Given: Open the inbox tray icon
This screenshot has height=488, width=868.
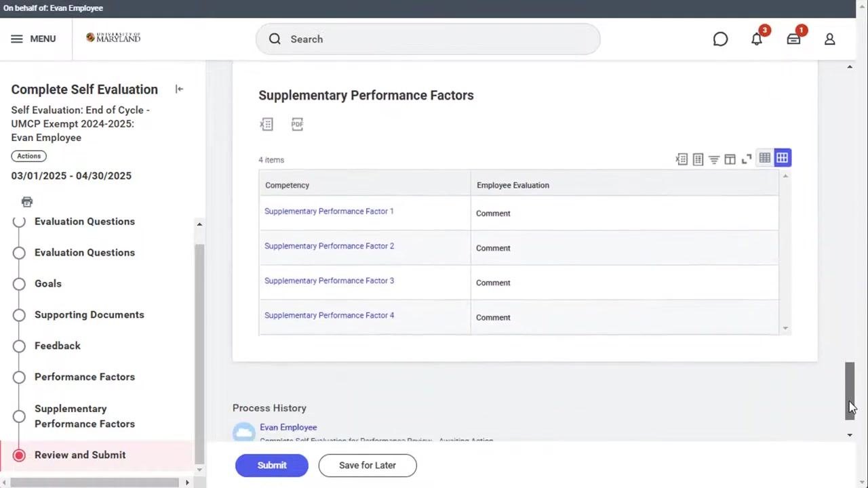Looking at the screenshot, I should coord(793,39).
